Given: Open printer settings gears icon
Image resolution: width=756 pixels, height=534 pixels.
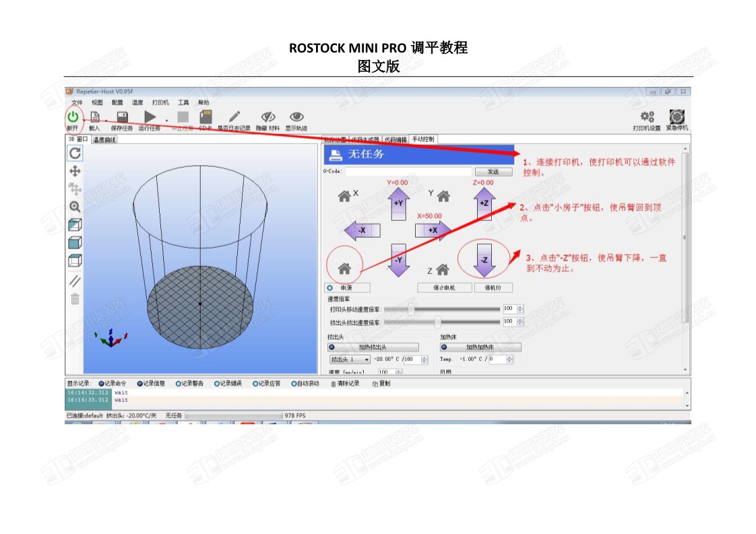Looking at the screenshot, I should [647, 117].
